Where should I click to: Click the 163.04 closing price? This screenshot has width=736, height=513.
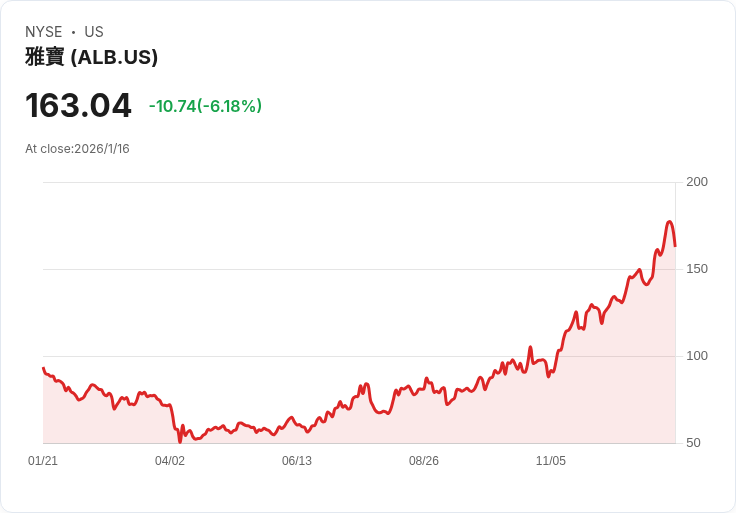pyautogui.click(x=78, y=106)
